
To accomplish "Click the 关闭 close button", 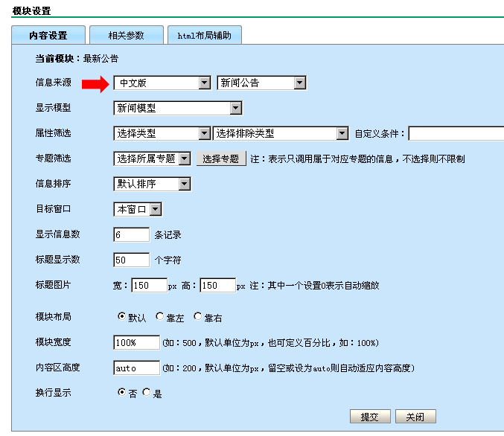I will coord(415,417).
